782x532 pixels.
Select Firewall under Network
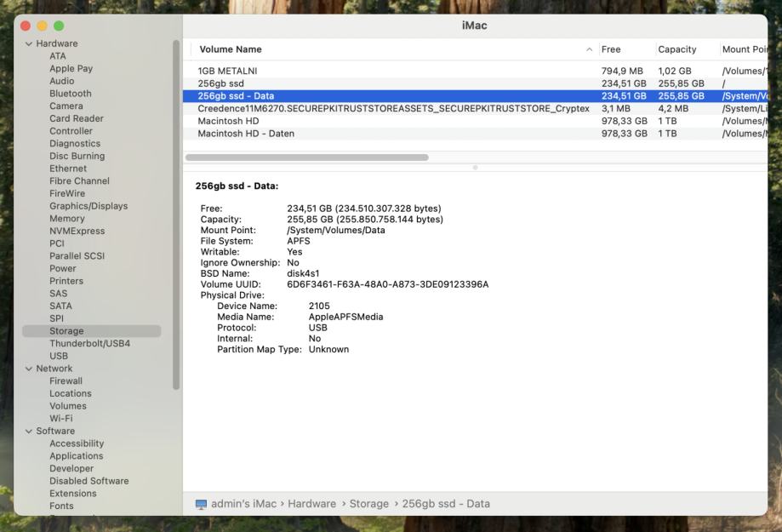(x=66, y=381)
